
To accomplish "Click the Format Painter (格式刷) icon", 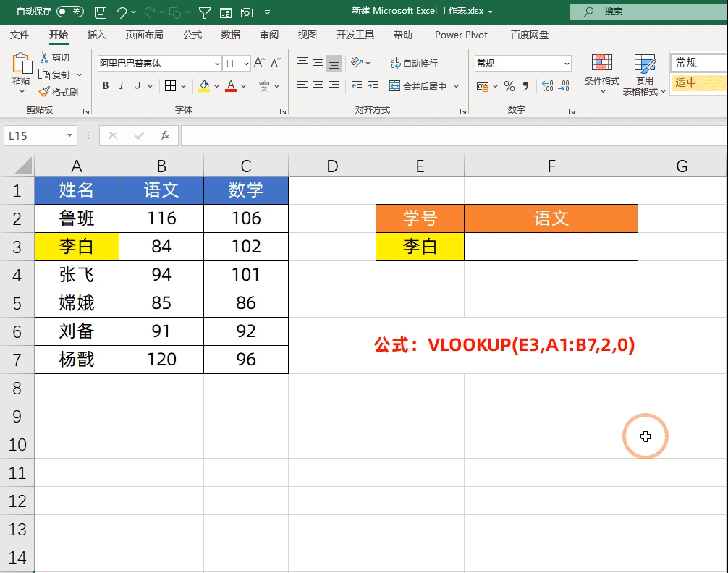I will tap(45, 92).
